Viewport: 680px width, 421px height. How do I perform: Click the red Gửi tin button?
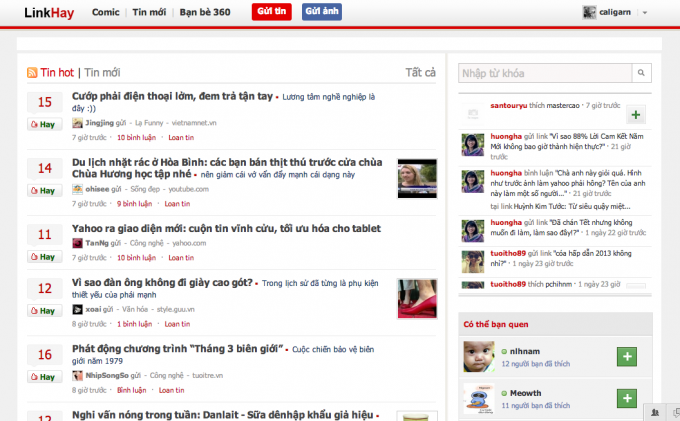[x=271, y=12]
